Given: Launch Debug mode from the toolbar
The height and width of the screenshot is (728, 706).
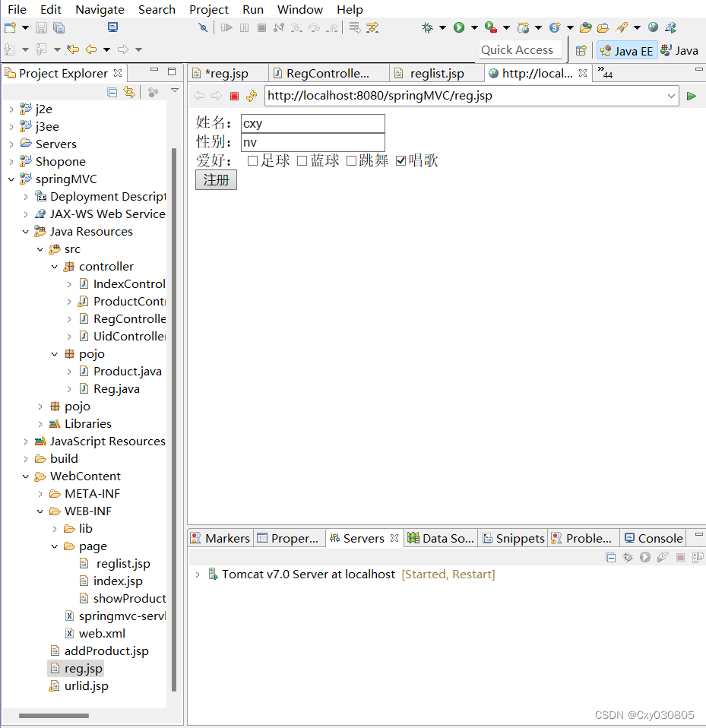Looking at the screenshot, I should pyautogui.click(x=428, y=27).
